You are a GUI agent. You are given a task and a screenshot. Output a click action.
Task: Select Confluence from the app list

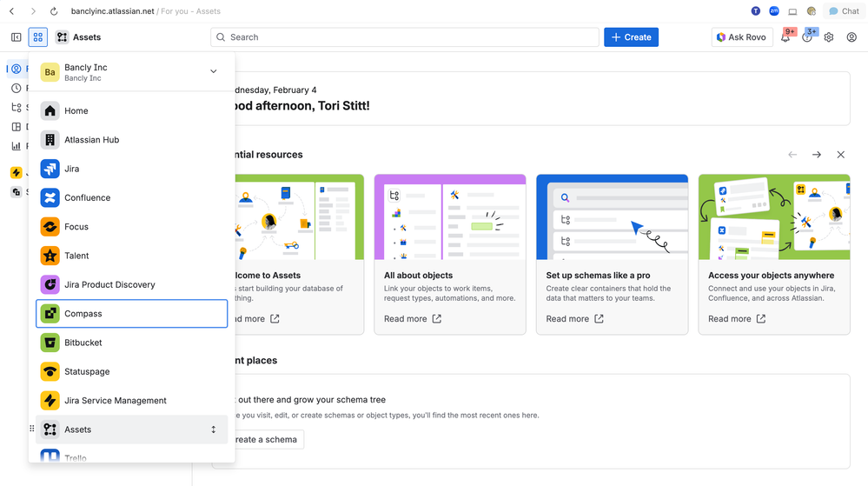point(132,198)
